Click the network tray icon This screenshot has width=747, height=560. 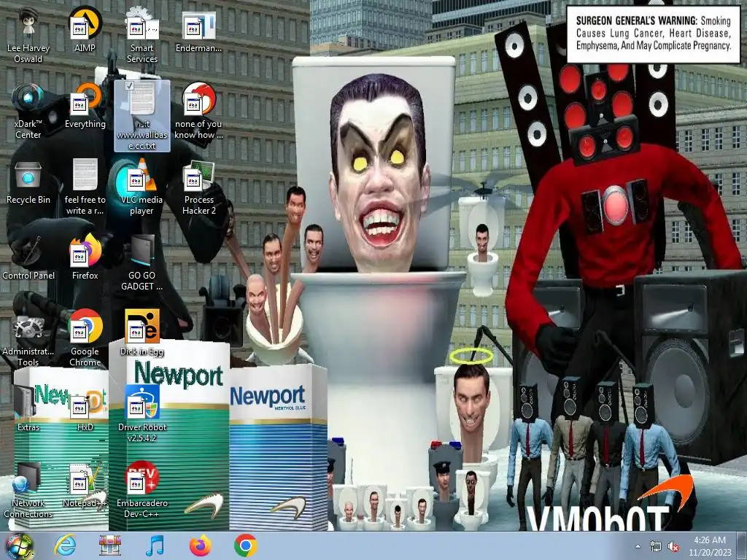pos(656,547)
